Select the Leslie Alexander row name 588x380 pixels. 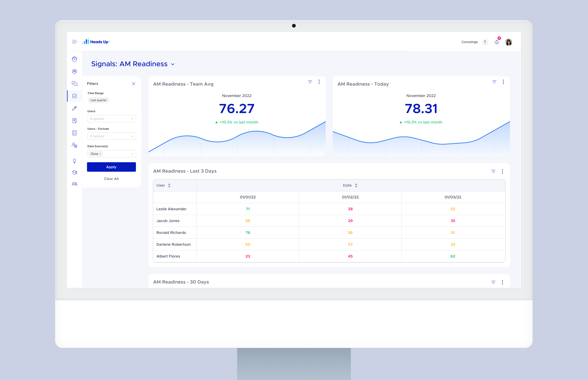(171, 209)
